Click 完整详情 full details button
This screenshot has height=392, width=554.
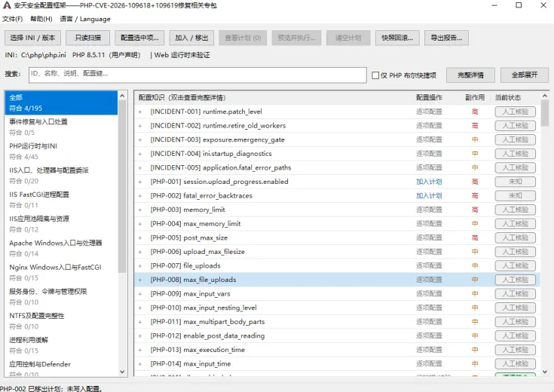tap(470, 75)
